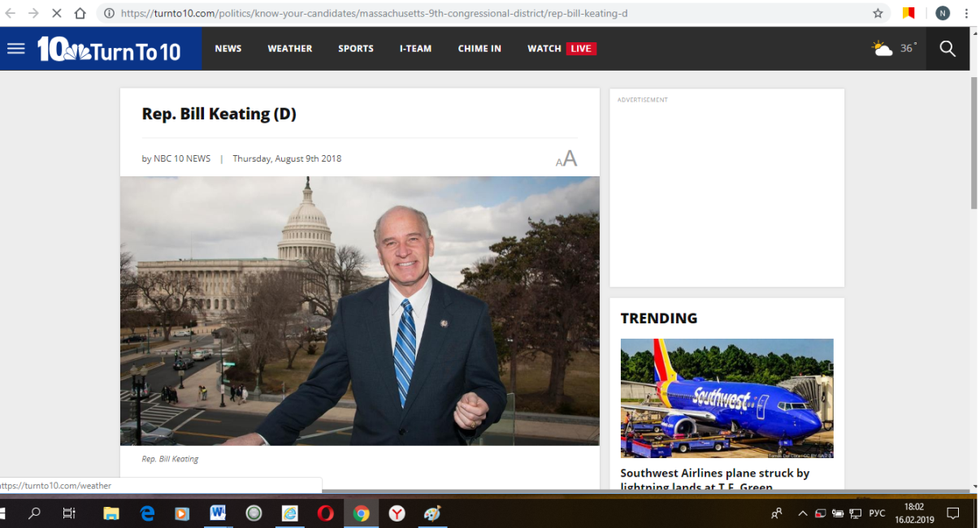980x528 pixels.
Task: Click the TRENDING heading
Action: pos(659,318)
